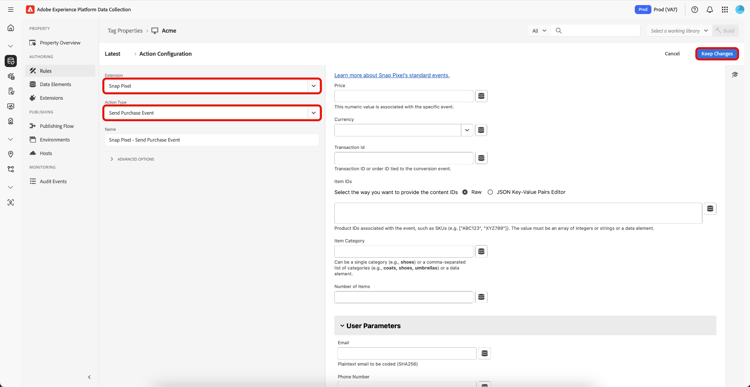Click the data element icon next to Currency

pyautogui.click(x=481, y=130)
